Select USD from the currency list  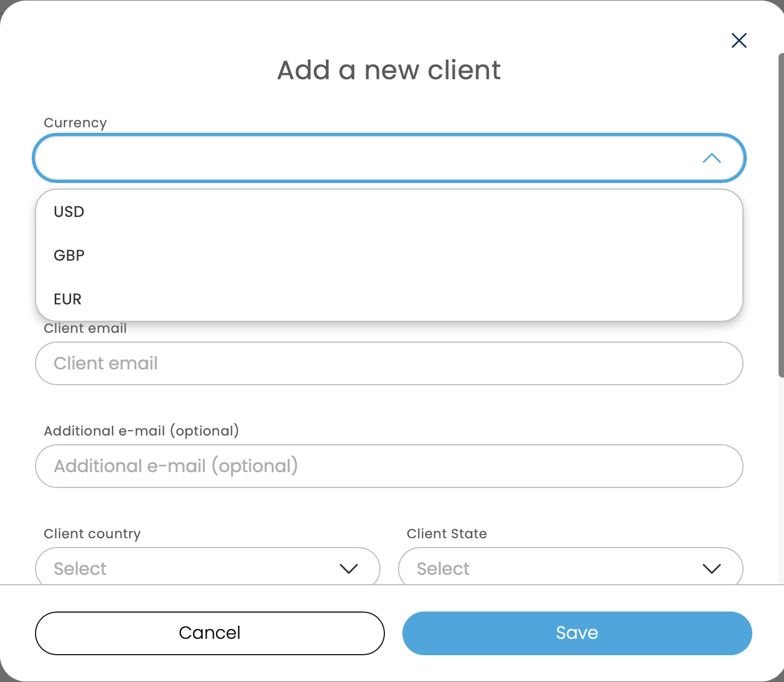tap(69, 212)
